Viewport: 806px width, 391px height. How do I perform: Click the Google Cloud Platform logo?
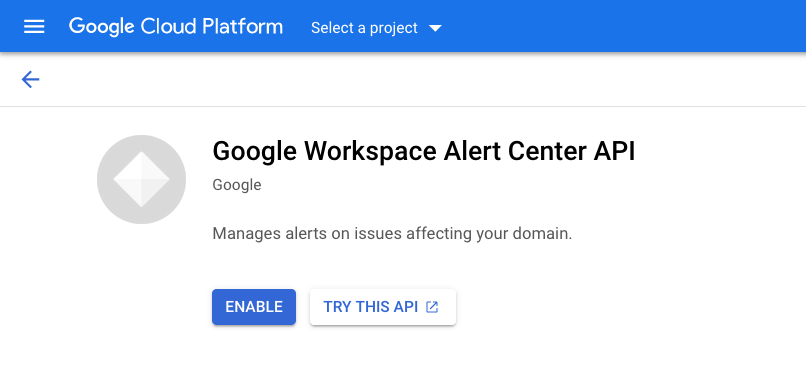point(176,27)
